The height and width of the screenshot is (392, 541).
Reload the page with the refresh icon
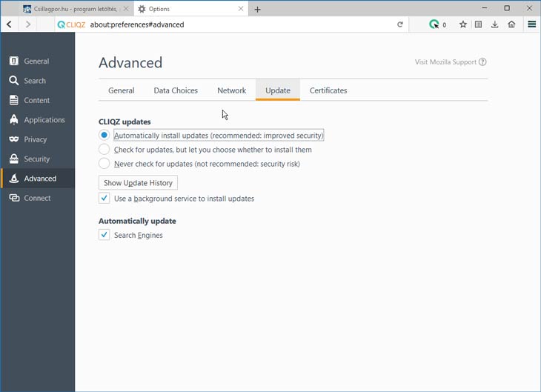point(400,24)
